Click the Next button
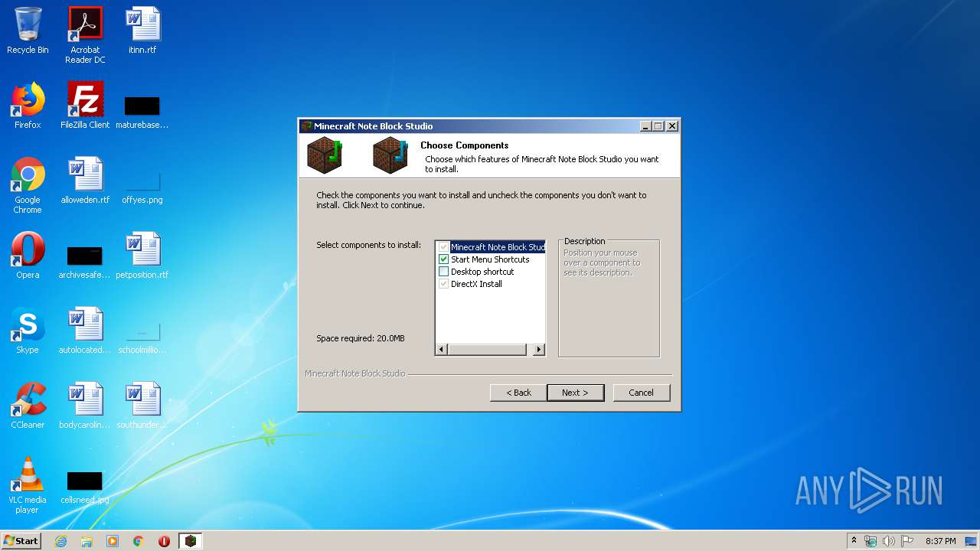Viewport: 980px width, 551px height. (575, 393)
